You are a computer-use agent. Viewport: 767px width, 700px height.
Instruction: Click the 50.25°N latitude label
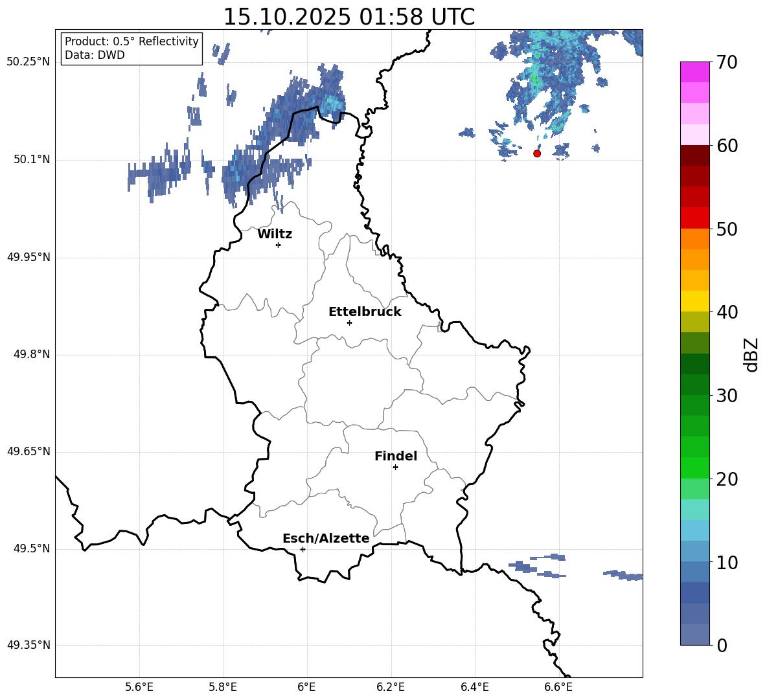[x=29, y=62]
